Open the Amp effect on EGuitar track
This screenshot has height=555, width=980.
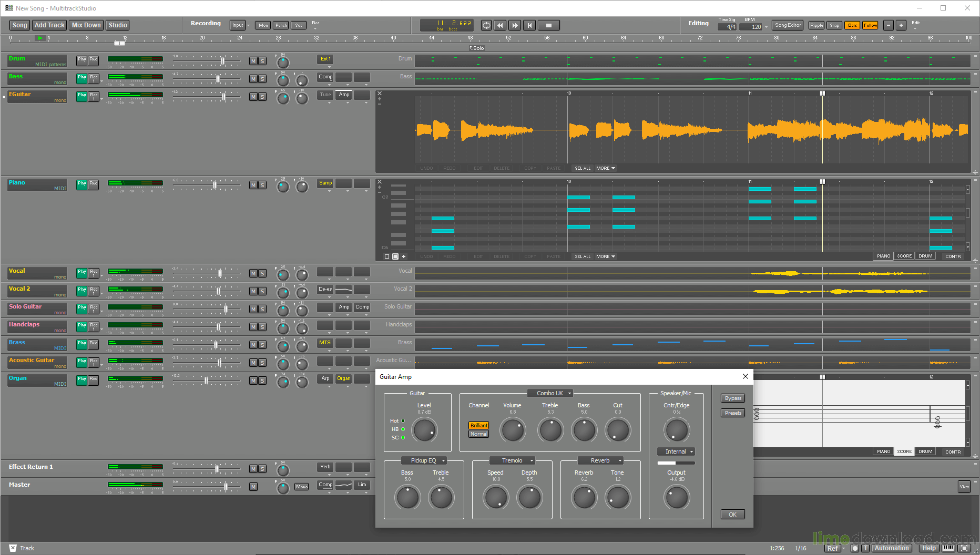(x=344, y=95)
